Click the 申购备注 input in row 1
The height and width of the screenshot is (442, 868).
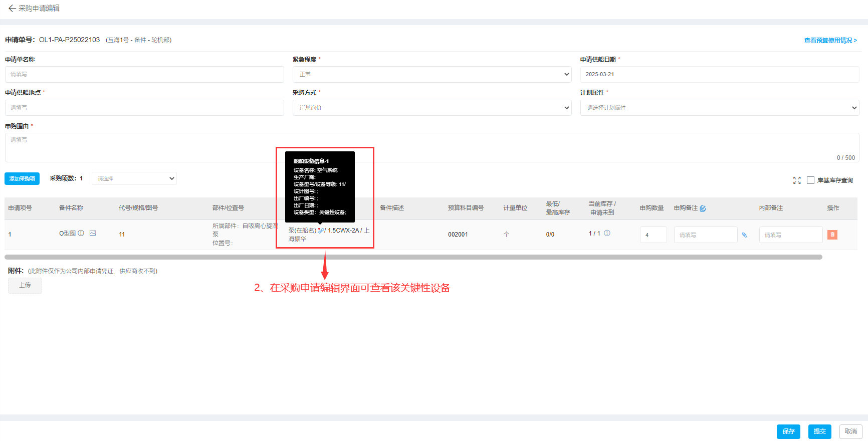(706, 235)
